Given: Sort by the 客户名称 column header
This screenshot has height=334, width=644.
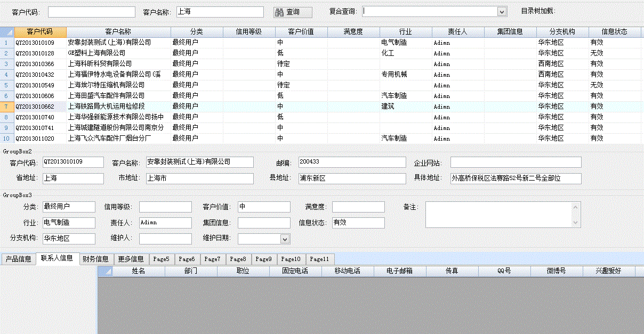Looking at the screenshot, I should [x=118, y=32].
